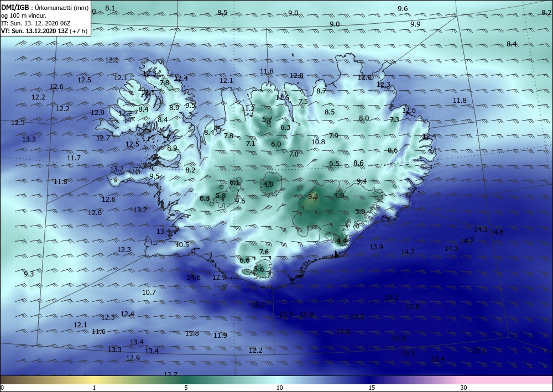Click the map value '9.9'

(x=415, y=24)
